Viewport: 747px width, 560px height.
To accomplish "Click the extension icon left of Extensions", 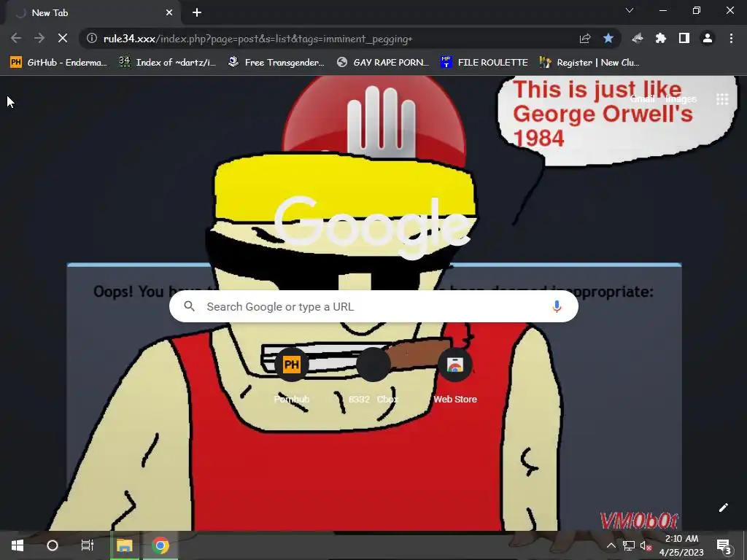I will (x=638, y=38).
